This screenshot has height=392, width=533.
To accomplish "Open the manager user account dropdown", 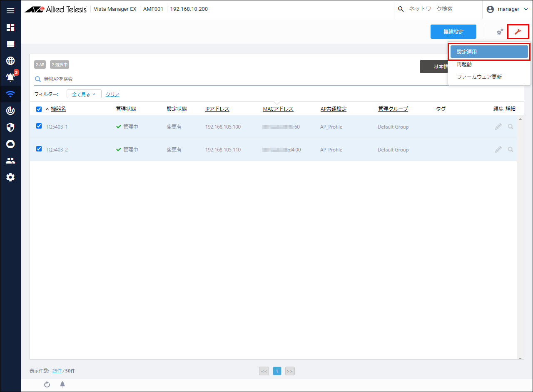I will coord(507,9).
